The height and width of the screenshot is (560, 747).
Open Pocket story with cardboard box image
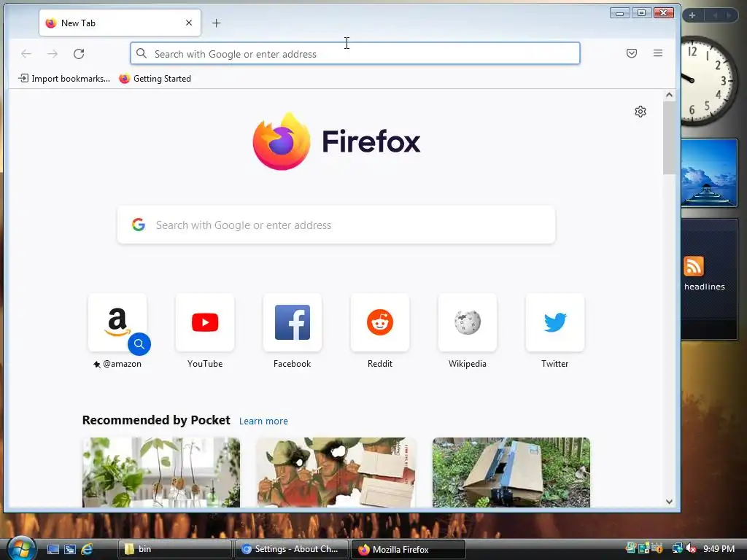click(x=511, y=472)
